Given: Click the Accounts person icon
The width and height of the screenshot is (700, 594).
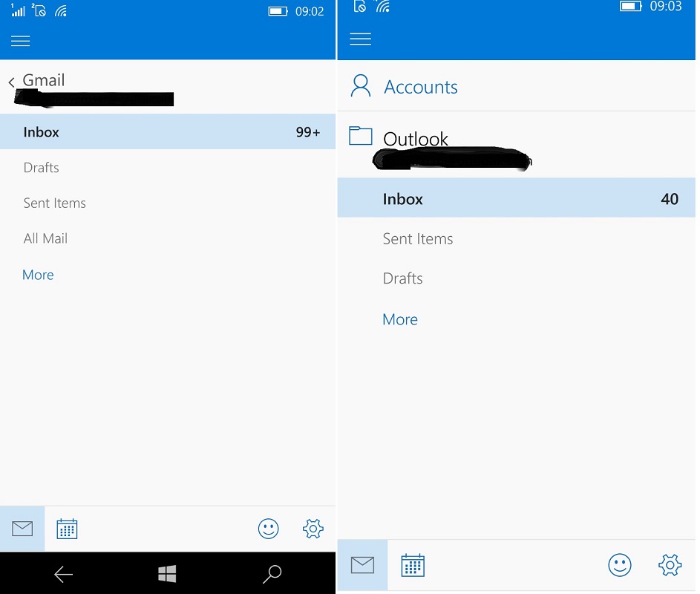Looking at the screenshot, I should pos(361,85).
